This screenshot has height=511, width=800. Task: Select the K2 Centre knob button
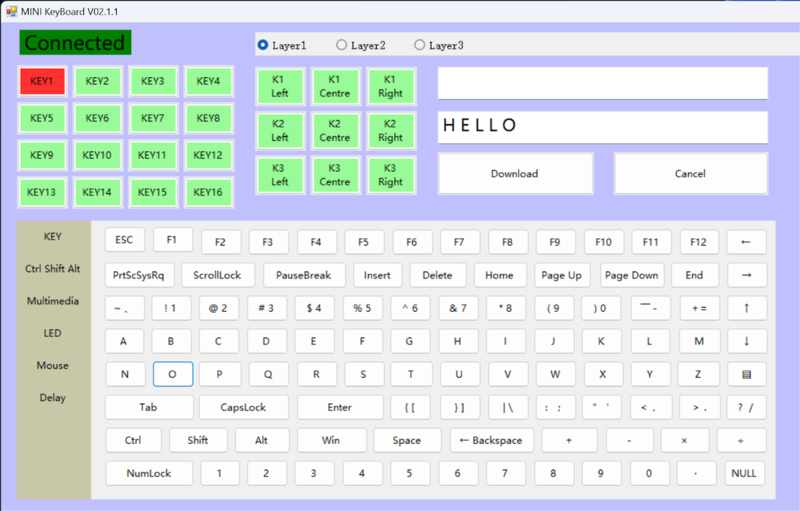[334, 130]
